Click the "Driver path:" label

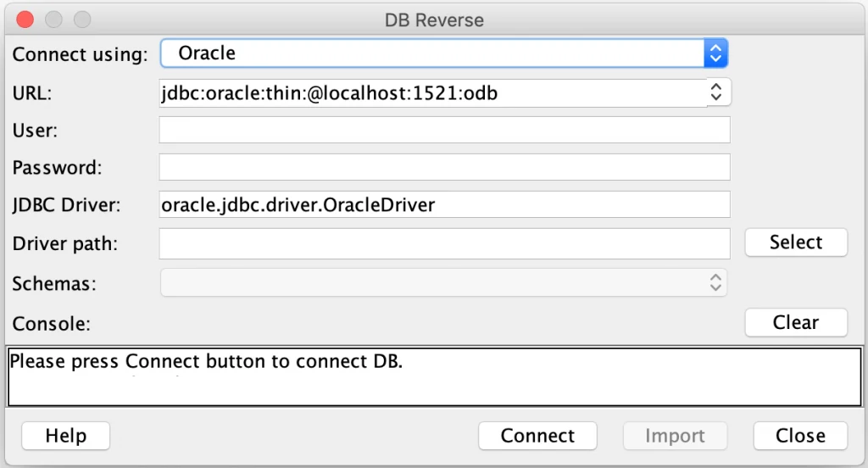click(65, 243)
